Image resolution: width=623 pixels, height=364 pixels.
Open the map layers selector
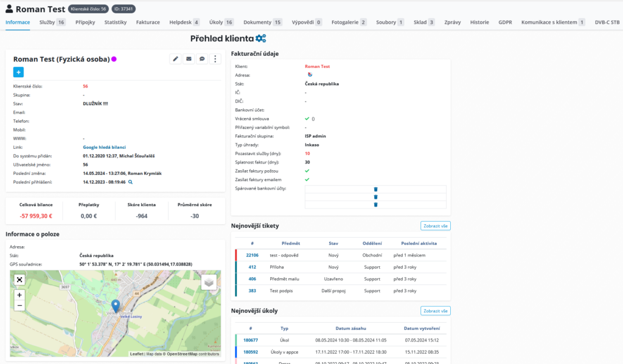point(209,282)
